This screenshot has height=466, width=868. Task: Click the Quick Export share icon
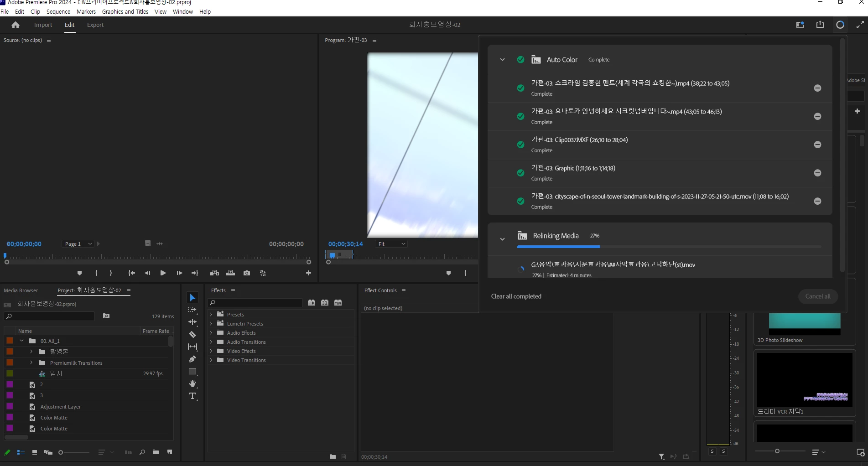(820, 25)
